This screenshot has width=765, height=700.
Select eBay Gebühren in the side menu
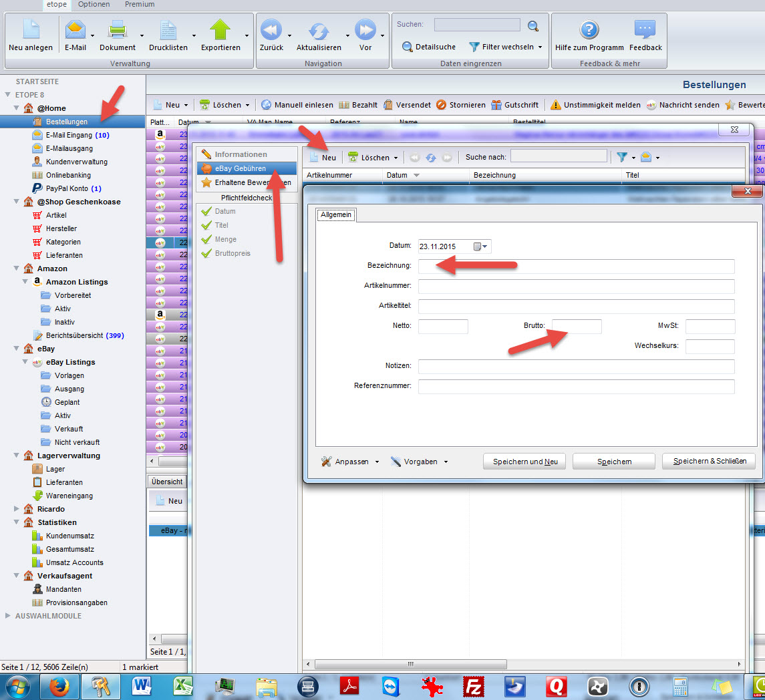[x=247, y=168]
